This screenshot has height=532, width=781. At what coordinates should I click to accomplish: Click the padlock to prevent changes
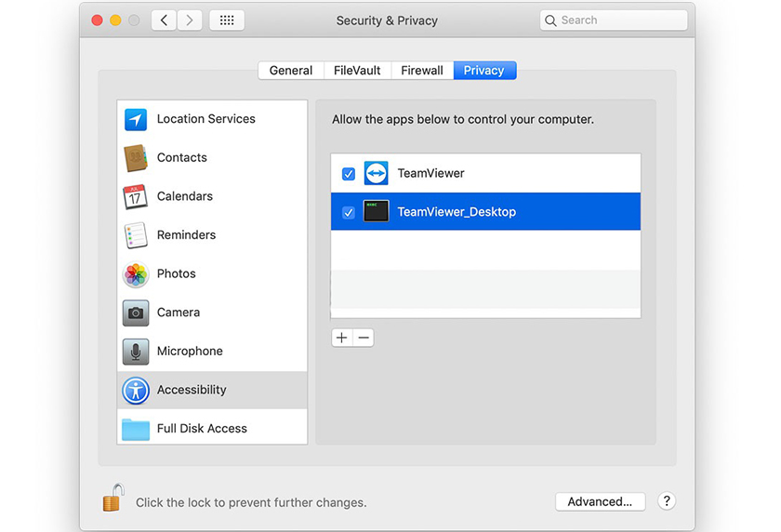pyautogui.click(x=113, y=498)
